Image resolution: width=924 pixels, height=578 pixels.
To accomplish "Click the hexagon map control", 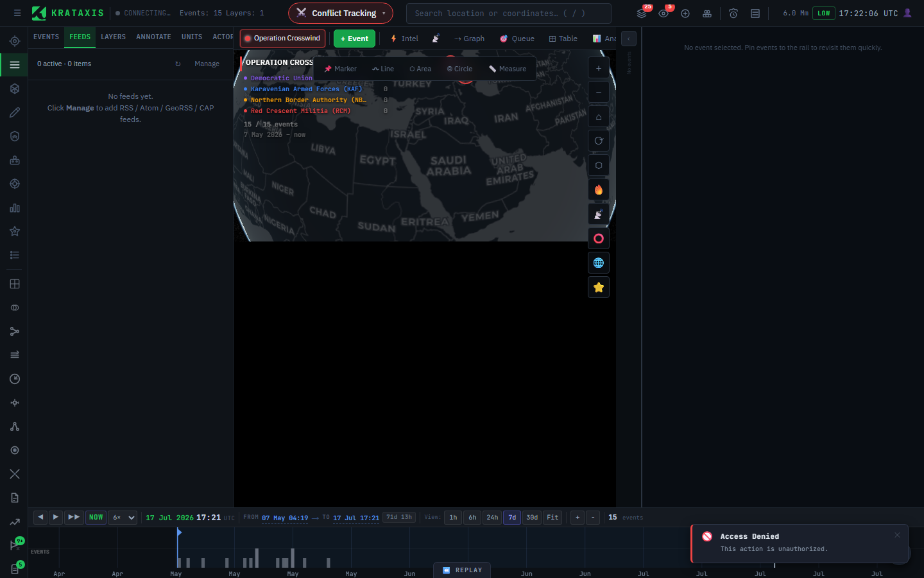I will 599,165.
